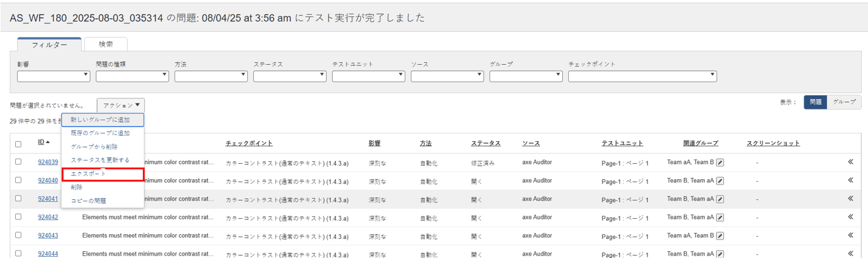868x258 pixels.
Task: Switch to the 検索 tab
Action: click(106, 44)
